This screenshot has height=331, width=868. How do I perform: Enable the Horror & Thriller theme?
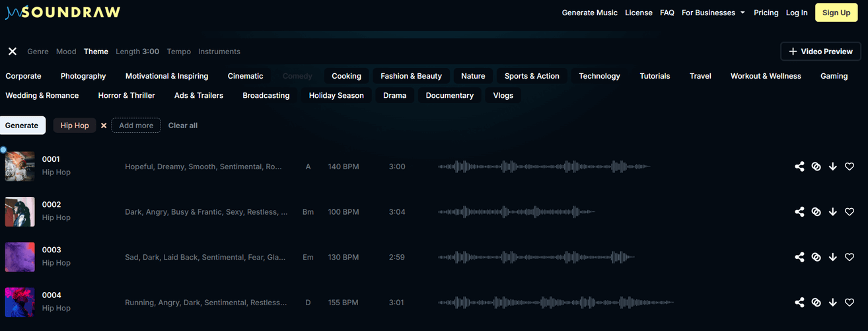pos(126,96)
